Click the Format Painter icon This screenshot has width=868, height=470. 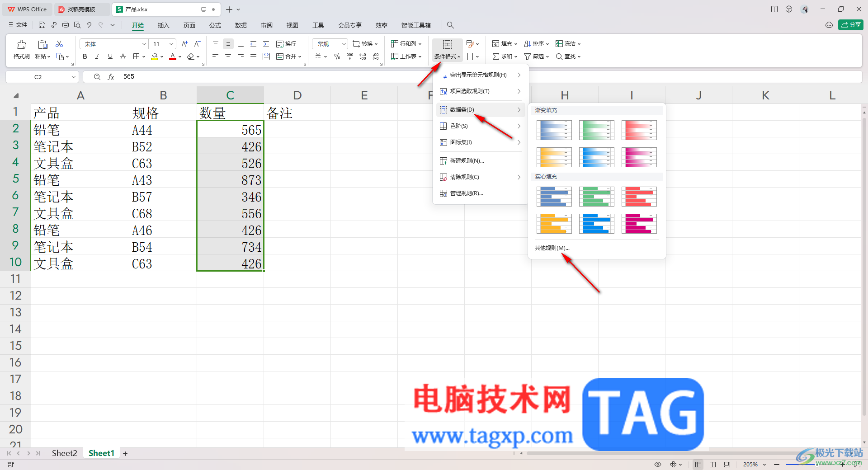click(21, 44)
